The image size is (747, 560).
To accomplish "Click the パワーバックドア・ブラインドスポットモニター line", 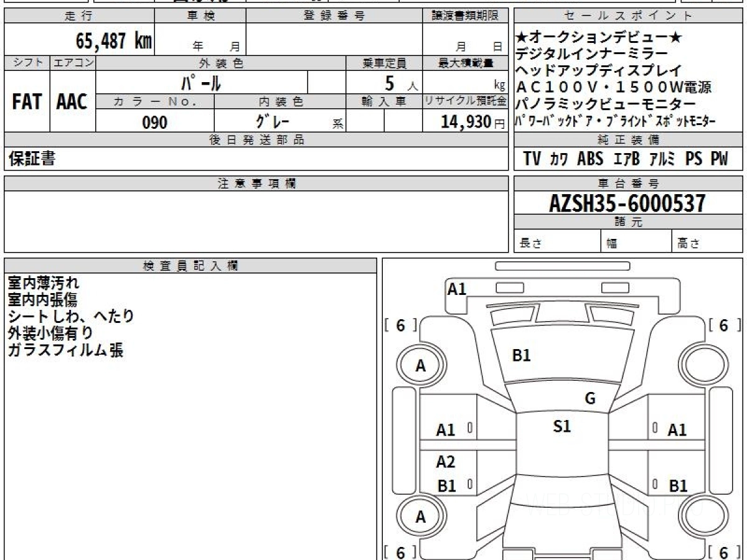I will pyautogui.click(x=616, y=120).
